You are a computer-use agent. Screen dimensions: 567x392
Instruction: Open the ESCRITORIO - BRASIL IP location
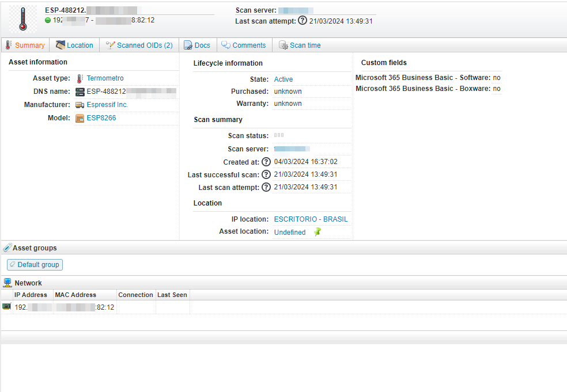pos(311,219)
